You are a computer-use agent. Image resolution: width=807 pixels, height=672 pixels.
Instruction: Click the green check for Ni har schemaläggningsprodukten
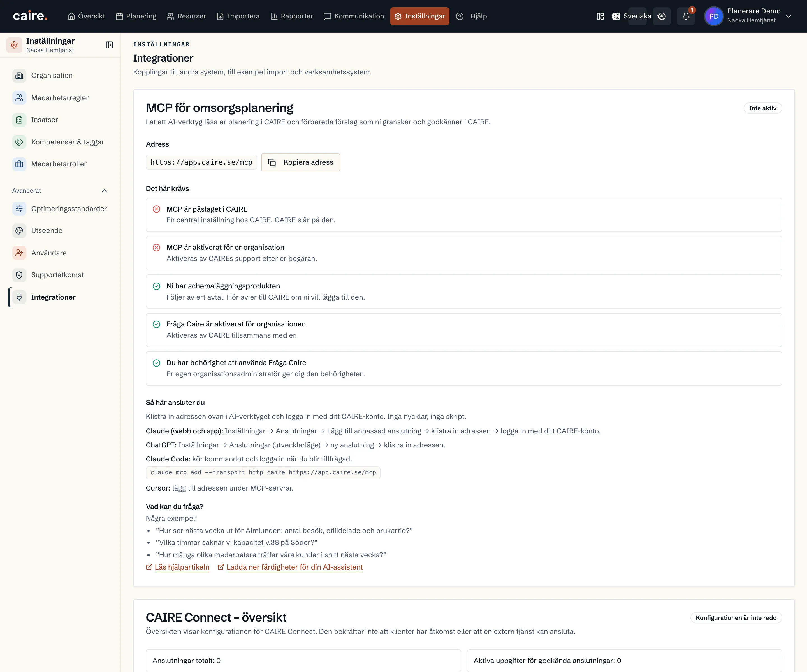[x=156, y=286]
